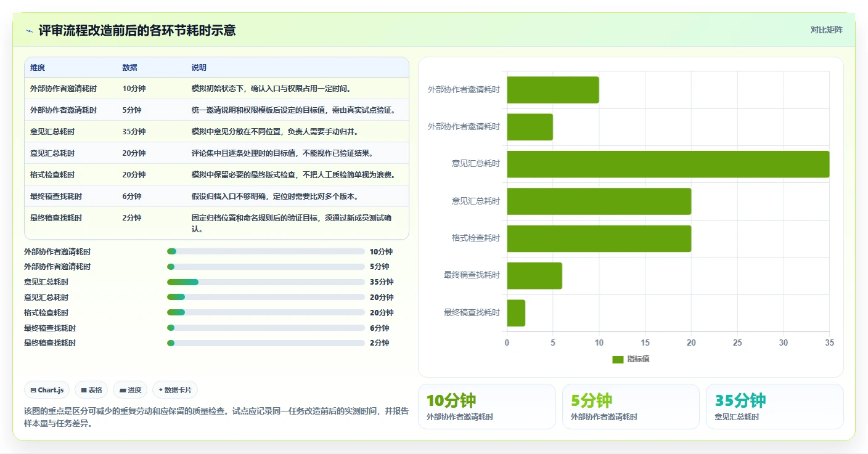Viewport: 868px width, 454px height.
Task: Click the 10分钟 外部协作者邀请耗时 progress bar
Action: 266,251
